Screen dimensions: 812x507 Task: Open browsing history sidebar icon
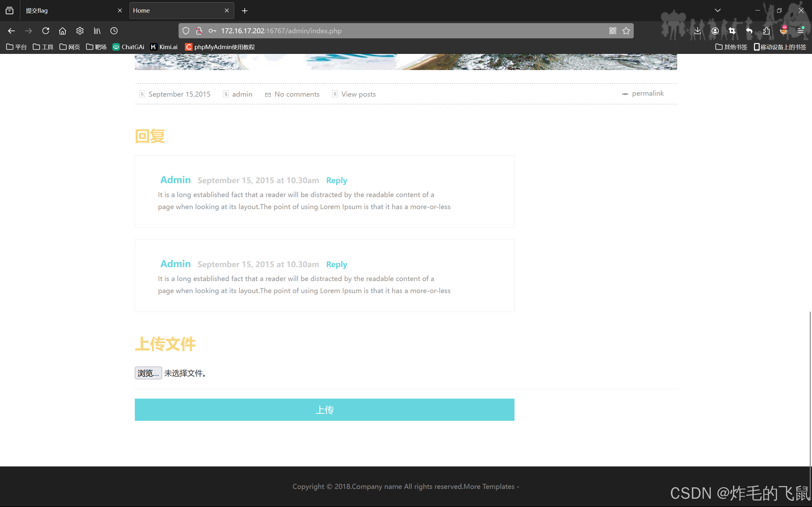click(114, 30)
